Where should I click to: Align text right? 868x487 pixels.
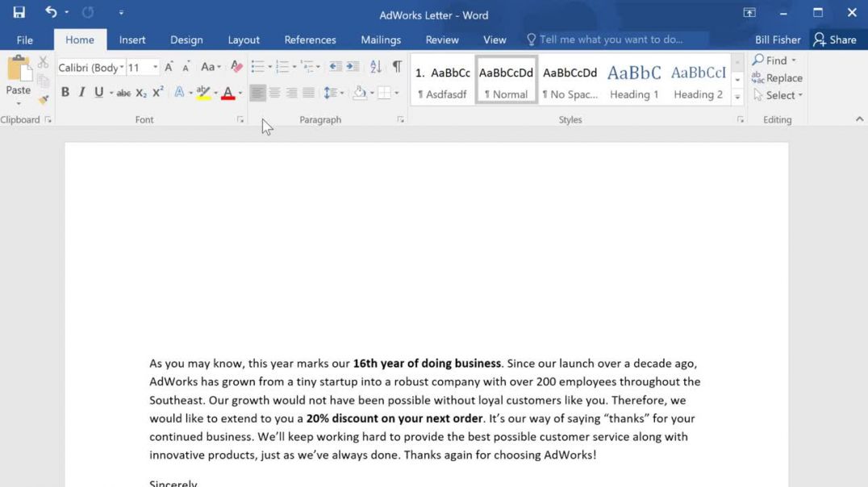292,93
